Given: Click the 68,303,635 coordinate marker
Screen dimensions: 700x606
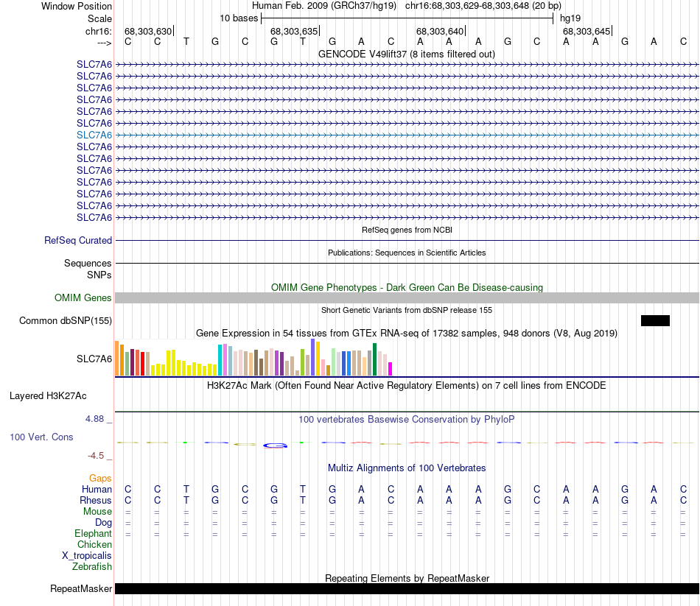Looking at the screenshot, I should pyautogui.click(x=294, y=31).
